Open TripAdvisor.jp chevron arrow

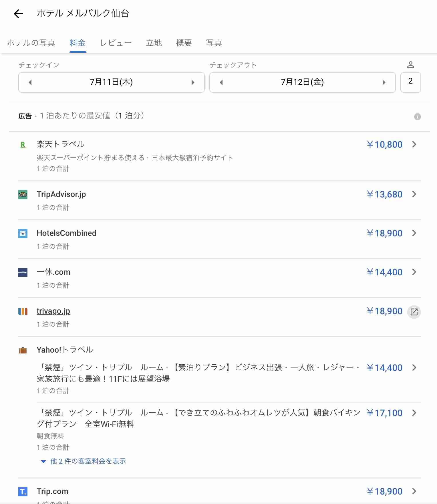tap(414, 194)
